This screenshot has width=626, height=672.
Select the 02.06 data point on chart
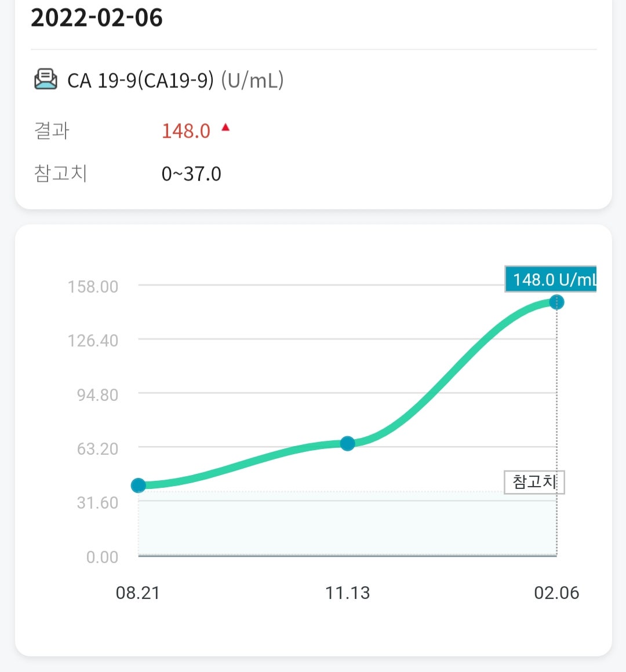click(556, 302)
